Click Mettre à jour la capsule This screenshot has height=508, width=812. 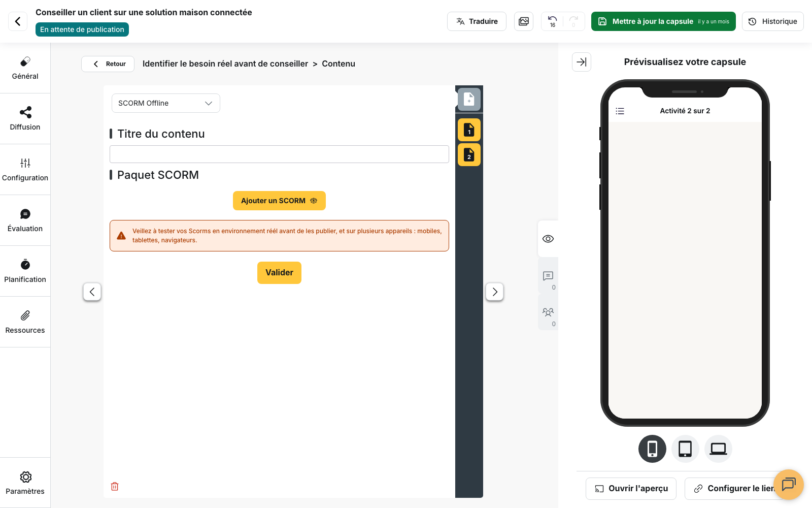pyautogui.click(x=663, y=21)
